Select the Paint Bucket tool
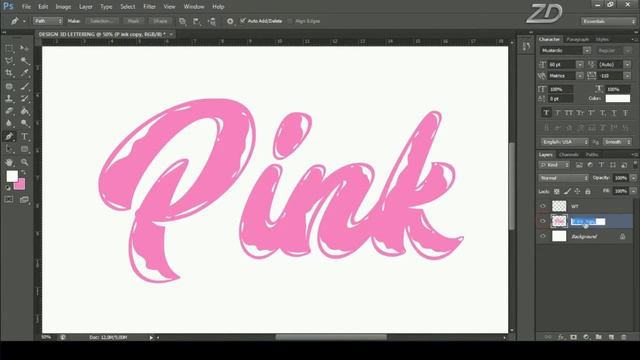 [24, 111]
